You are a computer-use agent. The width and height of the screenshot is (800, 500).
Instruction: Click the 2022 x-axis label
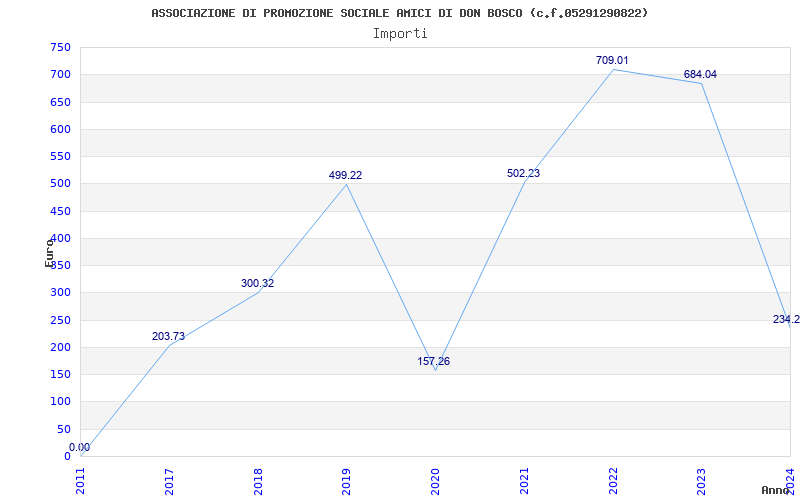point(613,481)
